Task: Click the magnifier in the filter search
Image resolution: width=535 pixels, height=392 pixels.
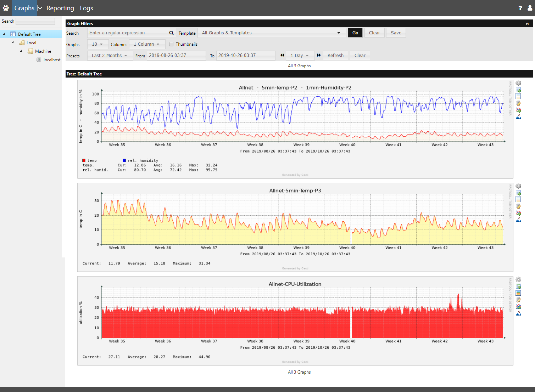Action: pyautogui.click(x=171, y=33)
